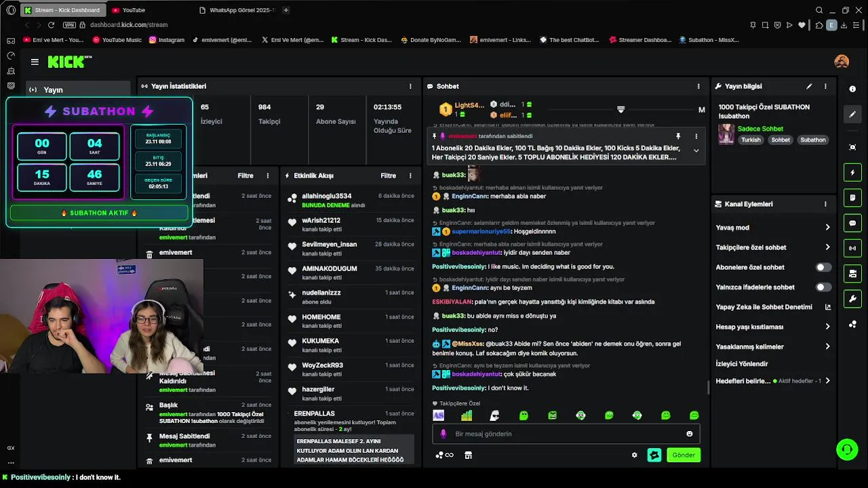This screenshot has width=868, height=488.
Task: Open the profile avatar at top right
Action: pyautogui.click(x=842, y=62)
